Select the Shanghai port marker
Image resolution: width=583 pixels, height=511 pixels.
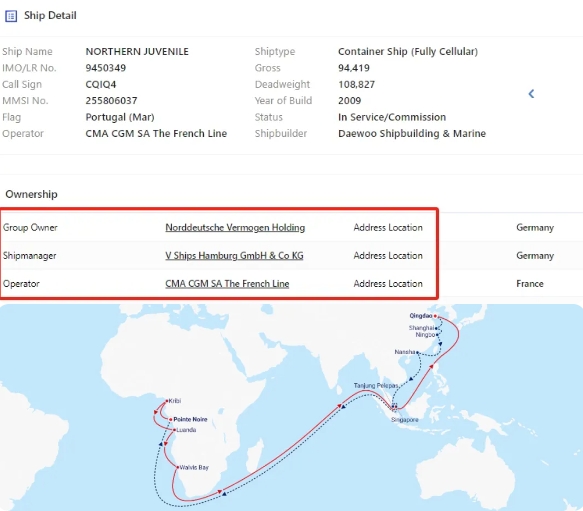pyautogui.click(x=436, y=328)
